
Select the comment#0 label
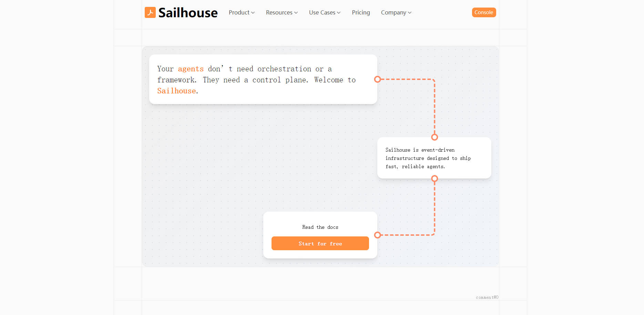point(487,297)
